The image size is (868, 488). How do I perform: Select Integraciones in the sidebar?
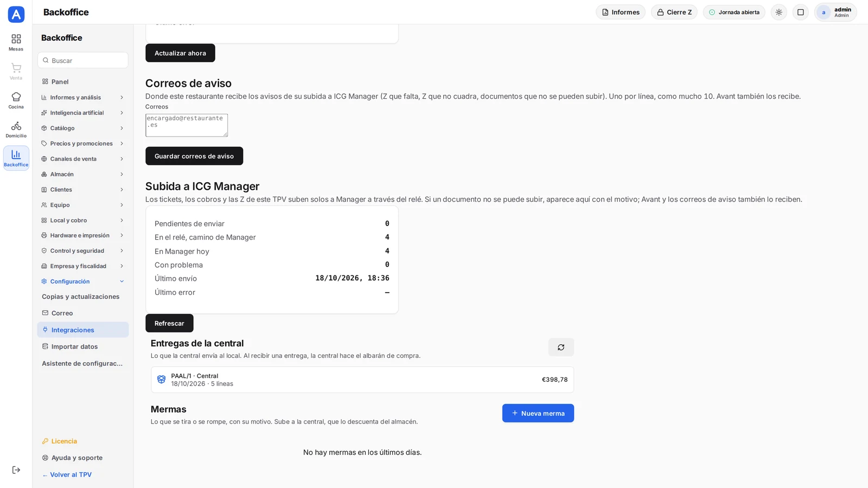(83, 330)
